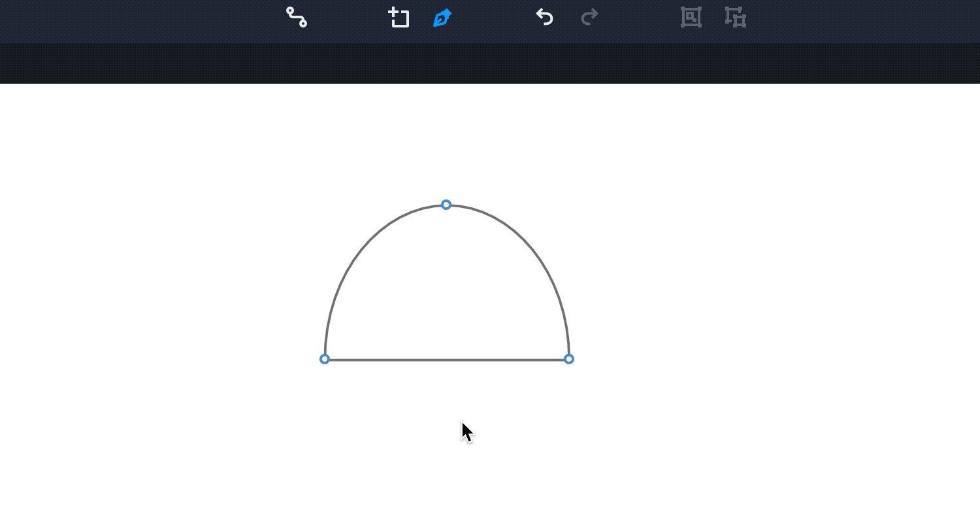Click the add artboard icon
The image size is (980, 531).
click(399, 18)
